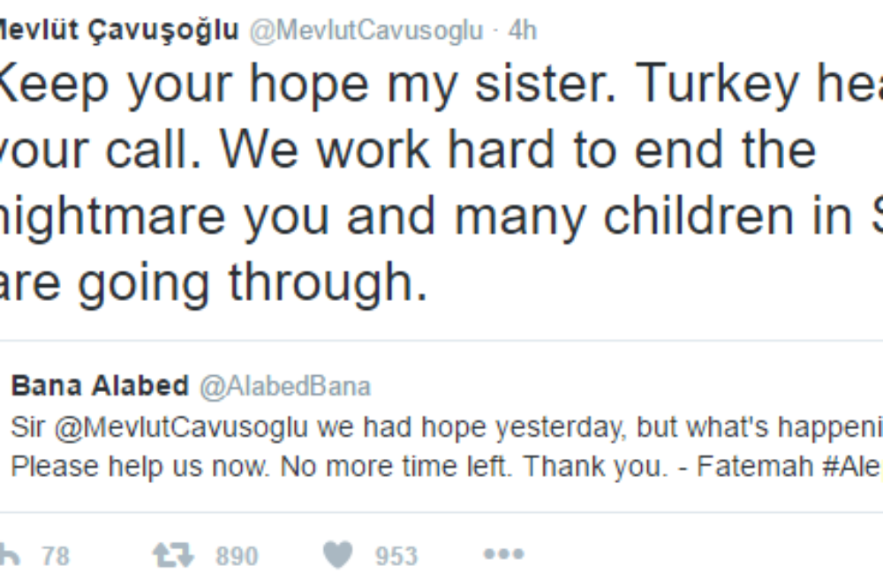The width and height of the screenshot is (883, 588).
Task: Click the reply count 78
Action: (x=55, y=556)
